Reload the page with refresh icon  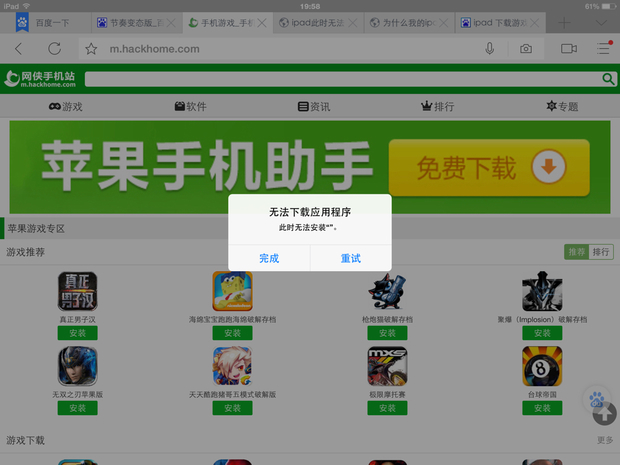tap(55, 49)
